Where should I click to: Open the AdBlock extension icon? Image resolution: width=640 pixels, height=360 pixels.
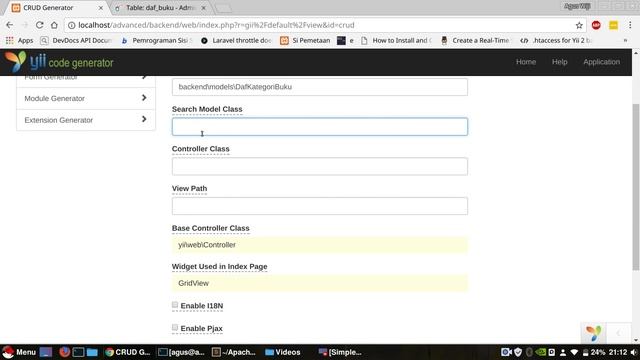point(596,25)
